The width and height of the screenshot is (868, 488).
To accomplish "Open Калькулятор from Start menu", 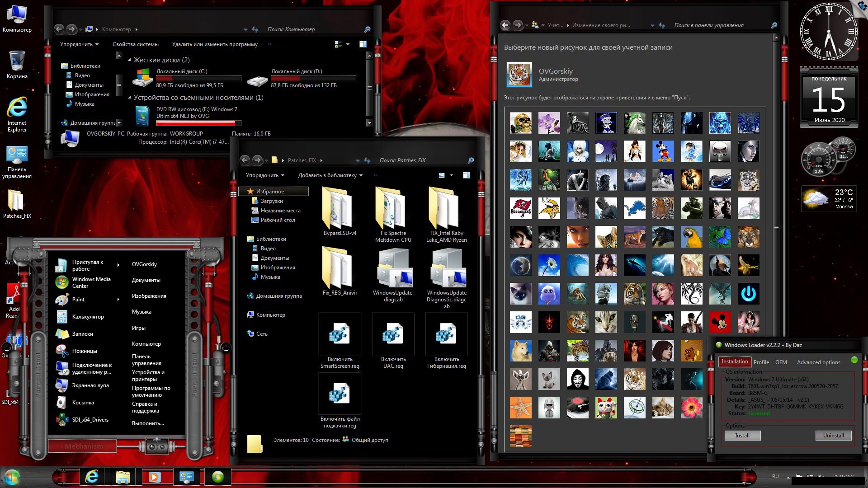I will [x=88, y=316].
